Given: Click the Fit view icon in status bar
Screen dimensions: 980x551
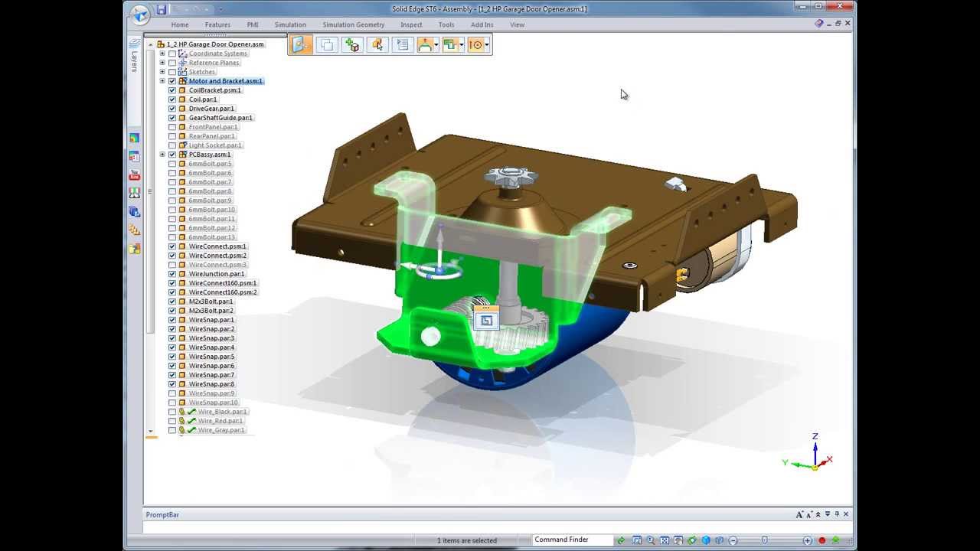Looking at the screenshot, I should [x=665, y=540].
